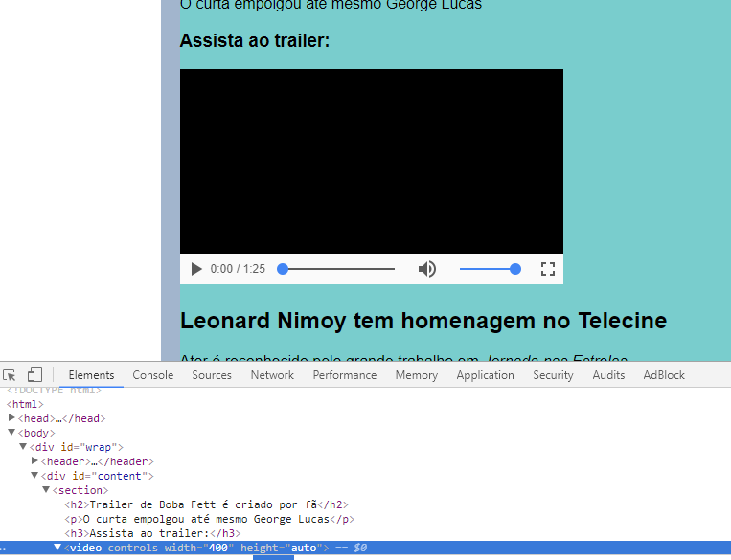This screenshot has width=731, height=560.
Task: Open the AdBlock tab in DevTools
Action: [664, 375]
